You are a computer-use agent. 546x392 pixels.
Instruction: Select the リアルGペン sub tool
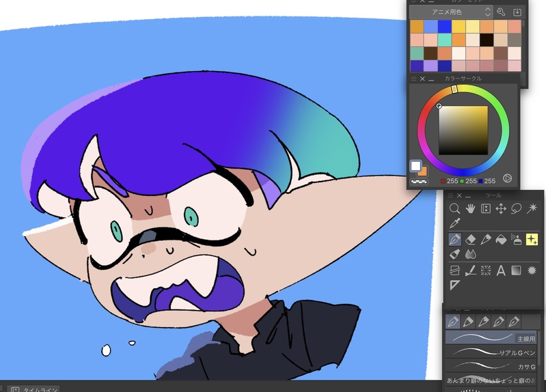tap(491, 352)
